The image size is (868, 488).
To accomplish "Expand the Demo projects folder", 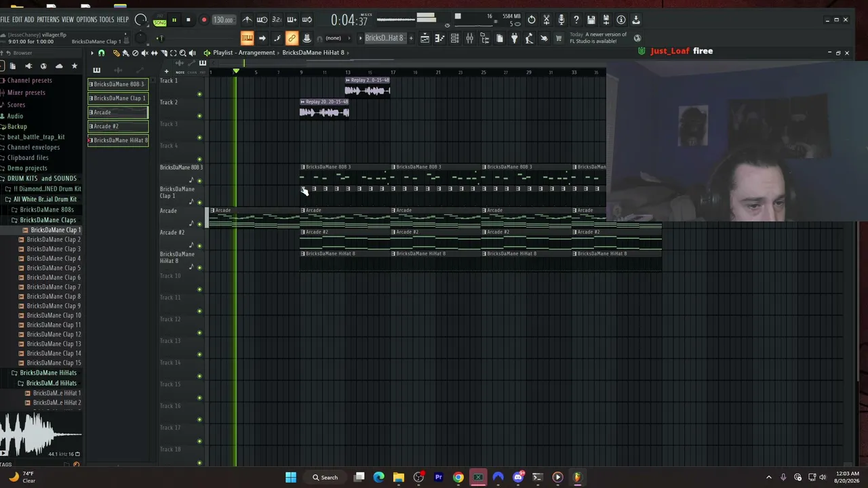I will point(27,168).
